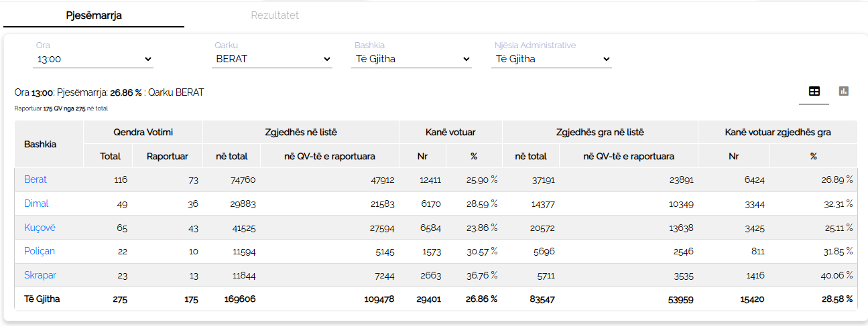Click the Total subheader under Qendra Votimi
868x326 pixels.
(x=110, y=156)
